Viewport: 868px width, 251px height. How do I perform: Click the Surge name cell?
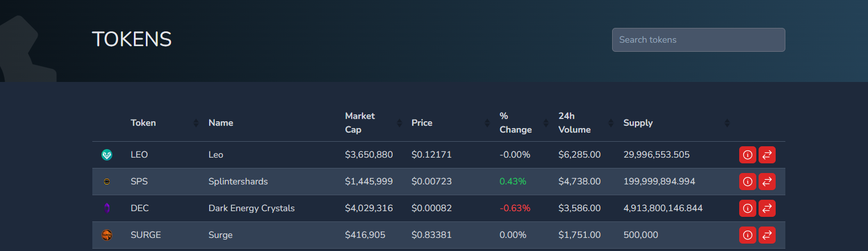point(221,235)
